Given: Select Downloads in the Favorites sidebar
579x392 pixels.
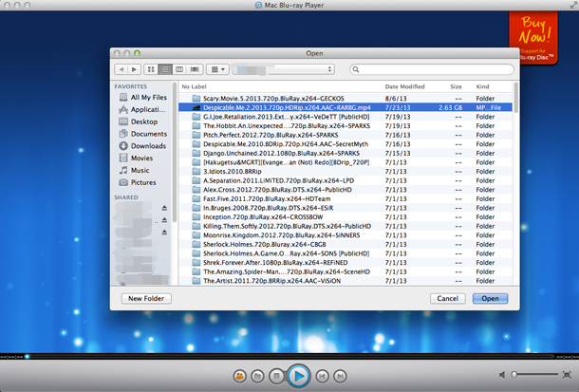Looking at the screenshot, I should [147, 146].
